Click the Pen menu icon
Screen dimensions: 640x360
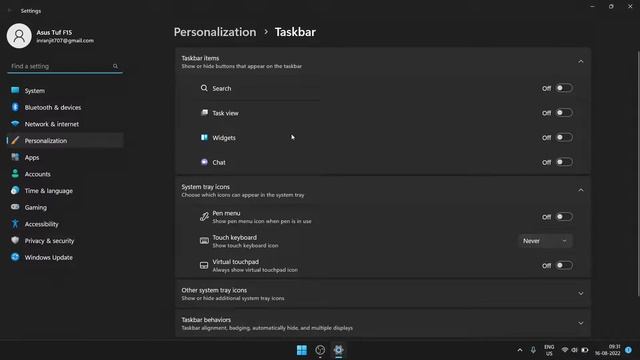[204, 217]
